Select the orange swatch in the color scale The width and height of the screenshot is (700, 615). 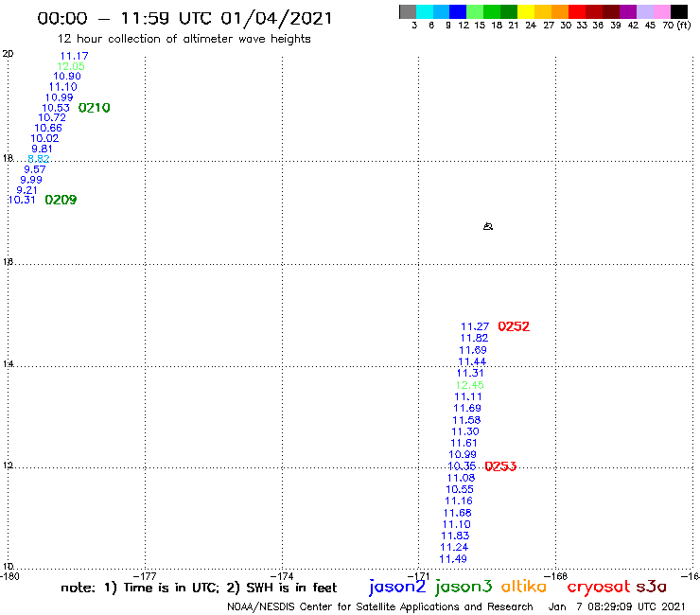coord(560,11)
